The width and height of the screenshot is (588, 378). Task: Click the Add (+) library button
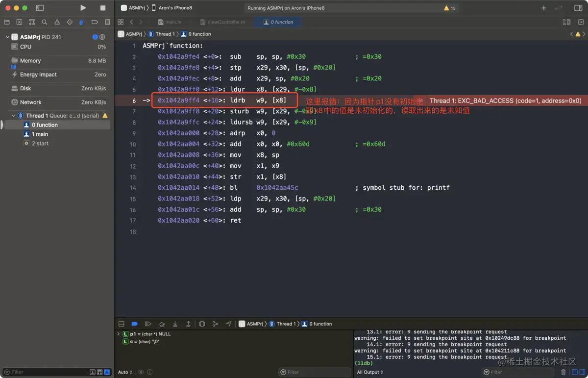coord(543,8)
